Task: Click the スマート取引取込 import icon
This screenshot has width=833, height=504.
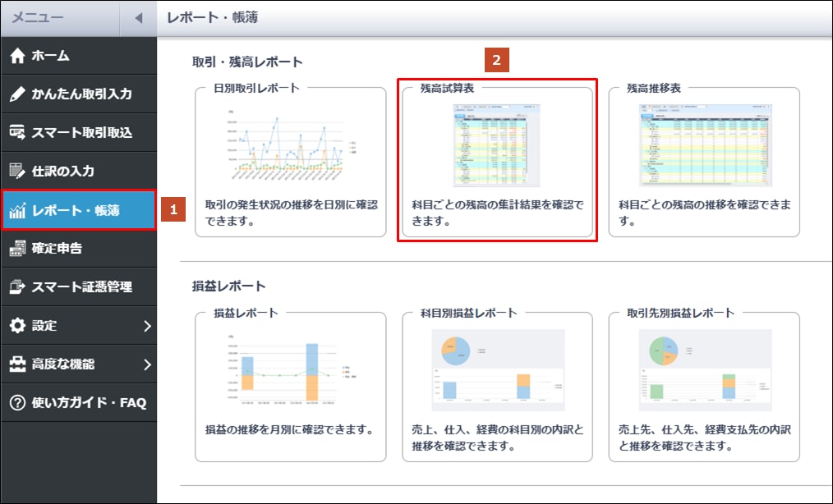Action: pyautogui.click(x=17, y=133)
